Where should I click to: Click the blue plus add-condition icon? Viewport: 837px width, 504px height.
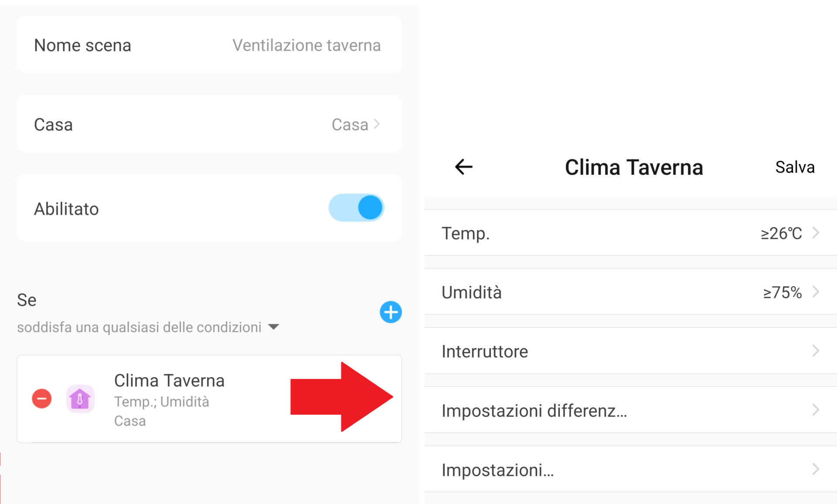click(390, 312)
